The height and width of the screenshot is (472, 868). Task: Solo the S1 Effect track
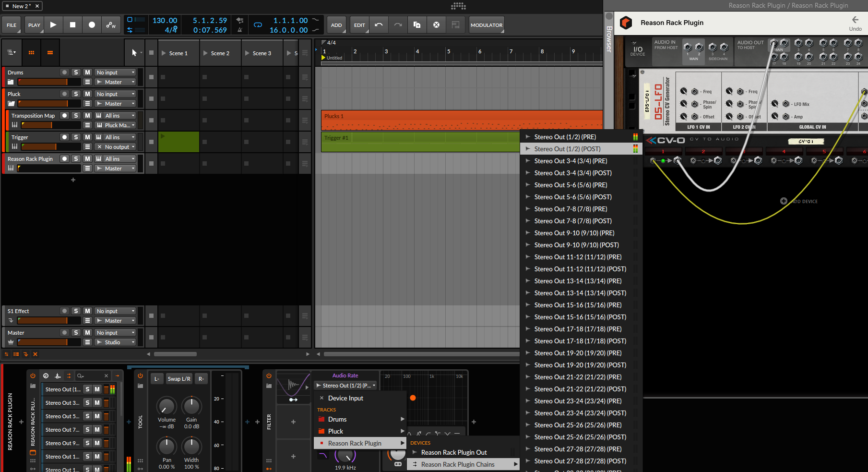tap(76, 311)
